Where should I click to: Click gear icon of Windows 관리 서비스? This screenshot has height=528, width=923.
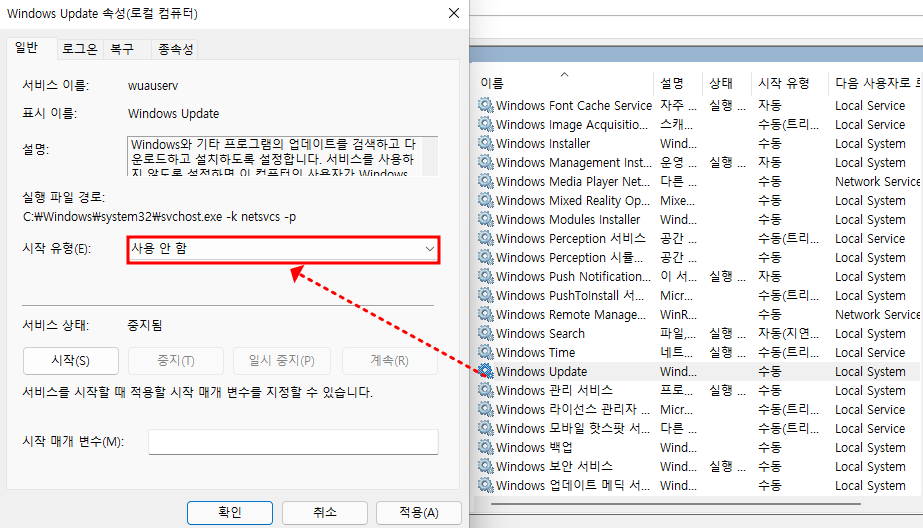click(486, 390)
